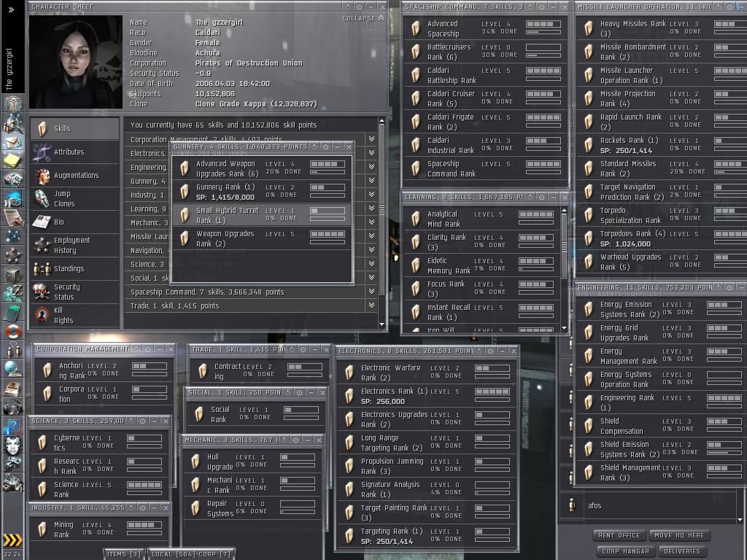Click the character portrait image

click(x=76, y=62)
